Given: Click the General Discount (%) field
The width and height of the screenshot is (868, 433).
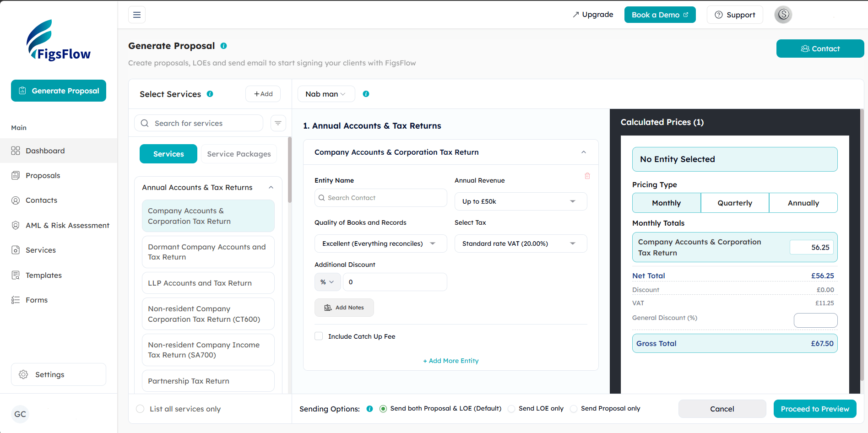Looking at the screenshot, I should (815, 320).
